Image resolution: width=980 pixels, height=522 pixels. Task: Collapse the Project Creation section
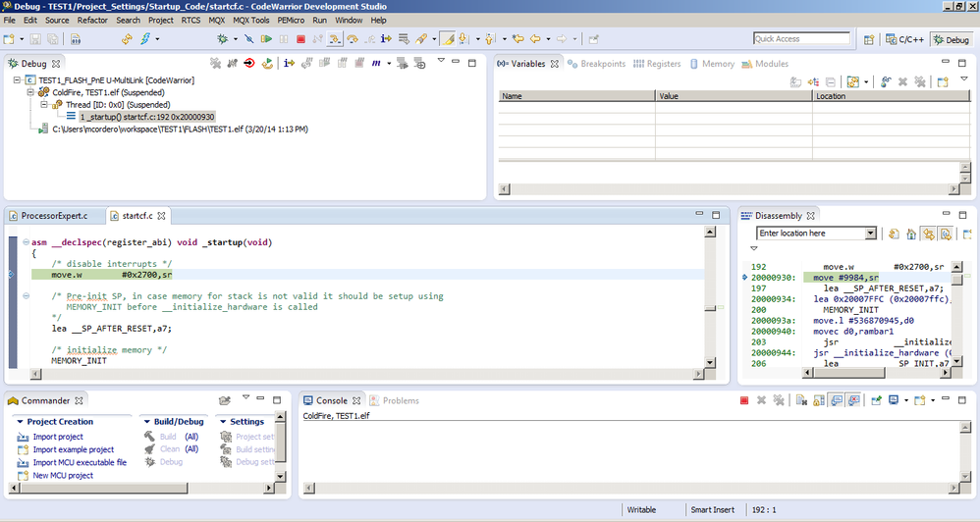tap(20, 422)
